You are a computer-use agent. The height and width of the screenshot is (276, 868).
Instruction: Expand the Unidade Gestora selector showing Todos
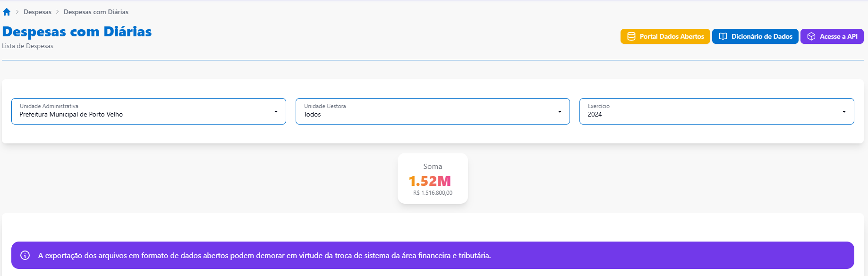tap(425, 111)
